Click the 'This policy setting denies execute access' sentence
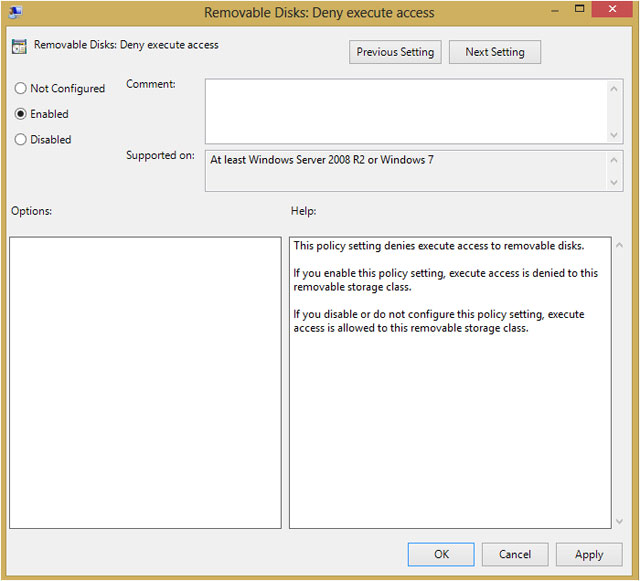This screenshot has width=640, height=581. (439, 245)
